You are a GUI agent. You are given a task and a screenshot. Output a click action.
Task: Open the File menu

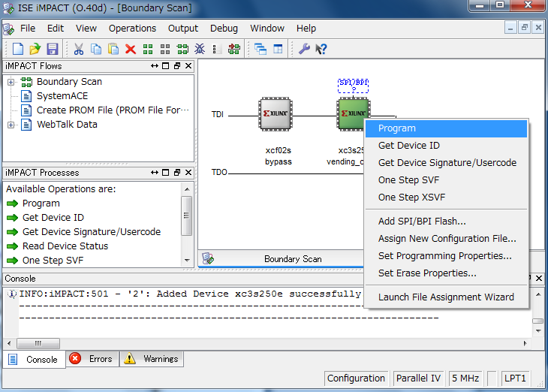pyautogui.click(x=28, y=29)
